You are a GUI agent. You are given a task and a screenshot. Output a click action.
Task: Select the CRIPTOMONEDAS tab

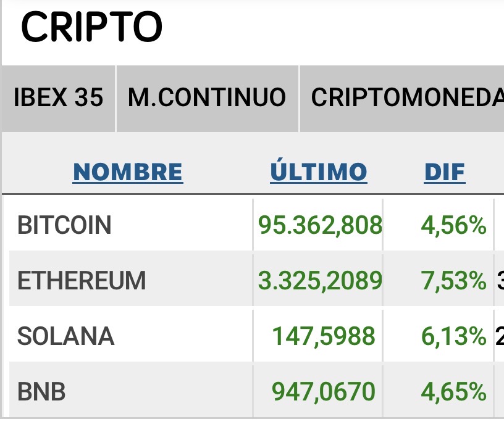(402, 98)
